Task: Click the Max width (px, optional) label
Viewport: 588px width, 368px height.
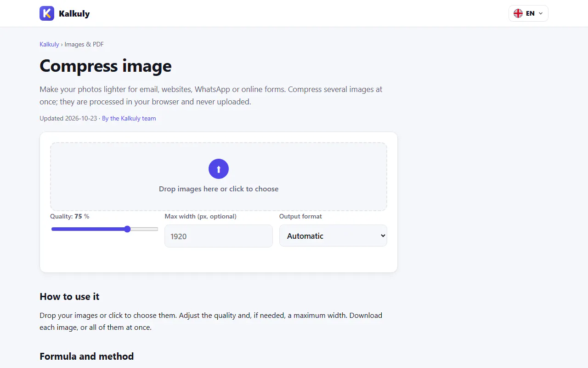Action: 201,216
